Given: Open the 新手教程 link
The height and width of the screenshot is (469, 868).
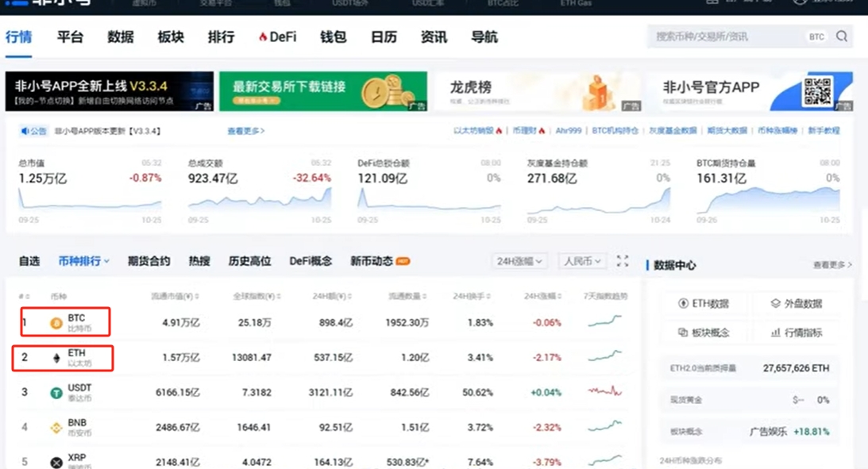Looking at the screenshot, I should coord(824,130).
